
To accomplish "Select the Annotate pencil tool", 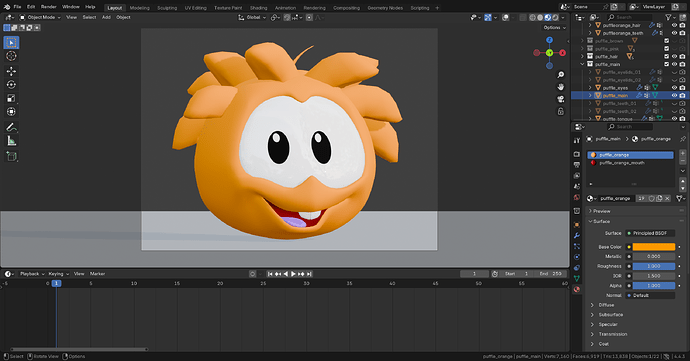I will click(x=11, y=127).
